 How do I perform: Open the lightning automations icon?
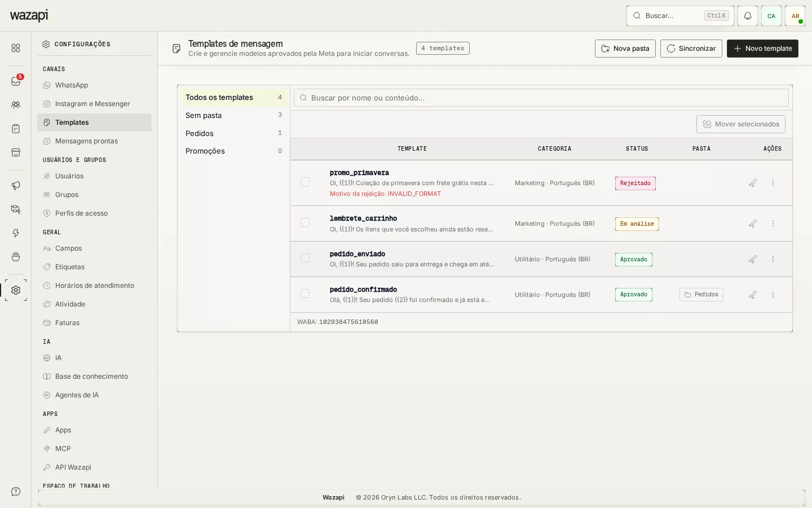[16, 233]
